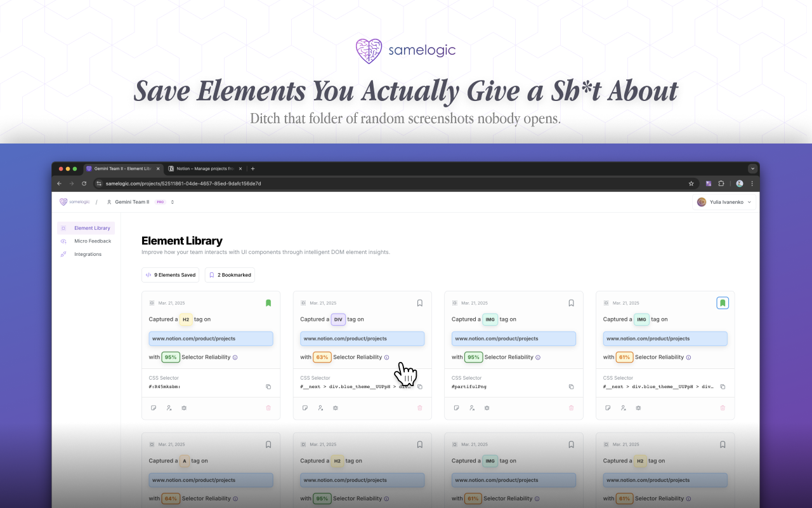Add a note to the DIV card
This screenshot has height=508, width=812.
coord(305,408)
